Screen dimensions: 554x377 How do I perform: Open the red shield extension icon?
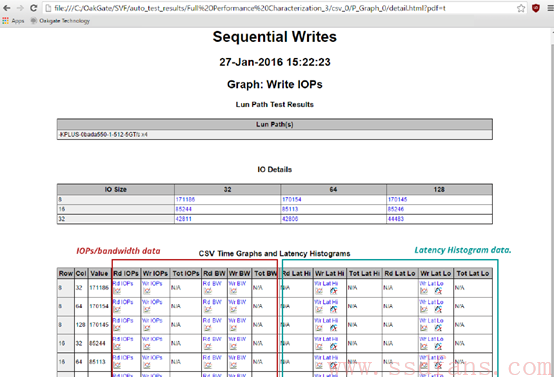click(536, 8)
